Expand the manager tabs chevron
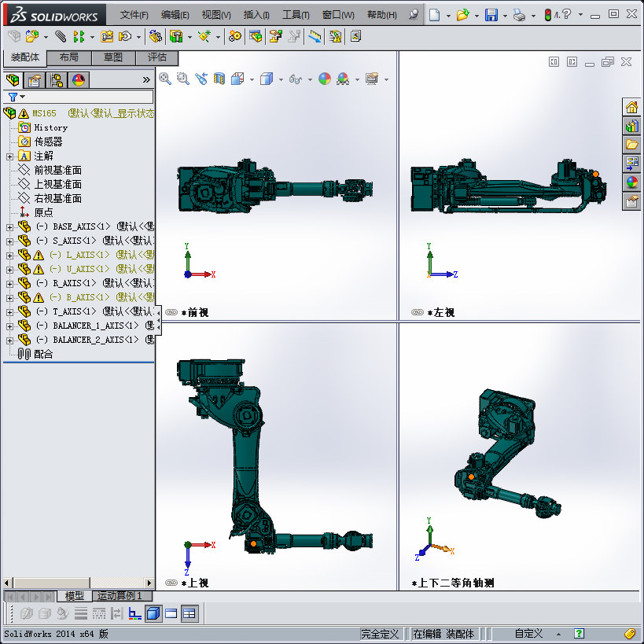This screenshot has height=644, width=644. 146,79
